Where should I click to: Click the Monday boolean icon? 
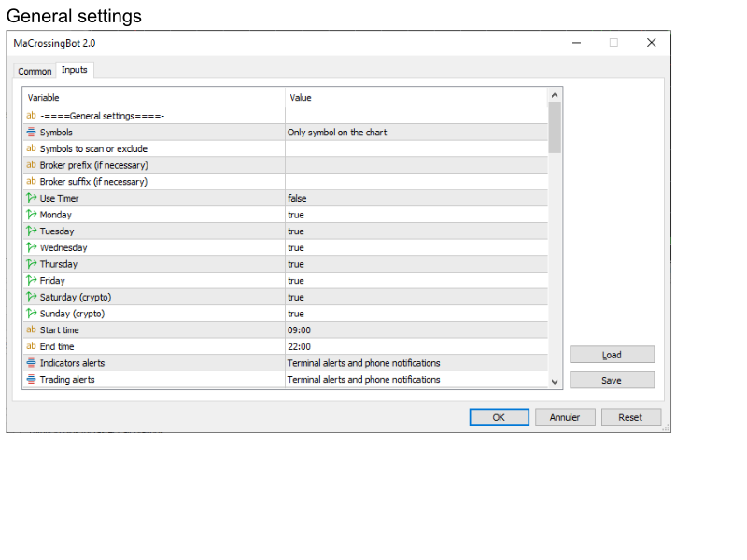(32, 215)
